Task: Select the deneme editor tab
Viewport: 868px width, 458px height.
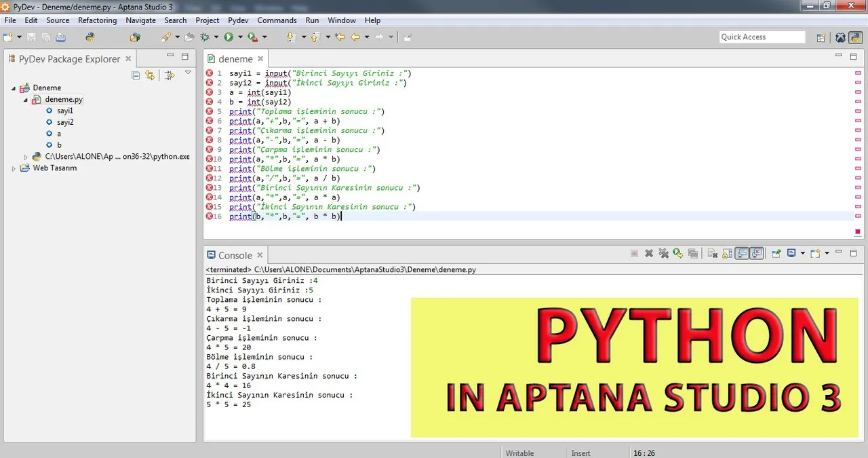Action: [x=235, y=59]
